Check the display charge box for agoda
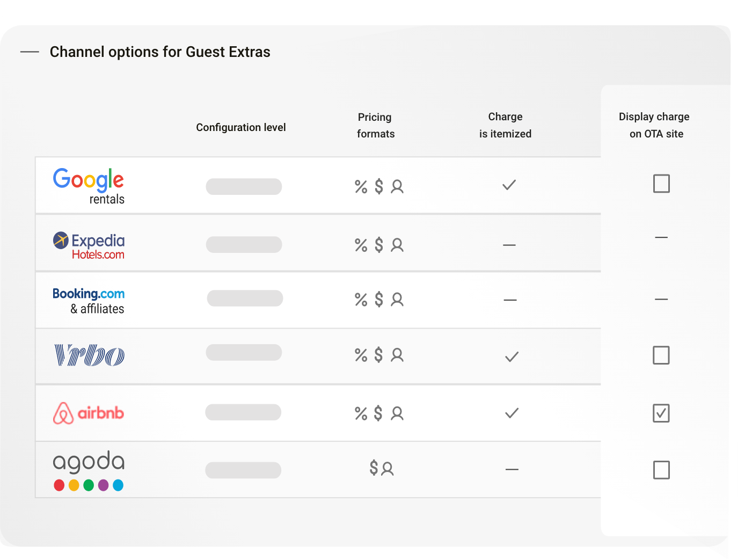This screenshot has width=752, height=560. pyautogui.click(x=661, y=470)
